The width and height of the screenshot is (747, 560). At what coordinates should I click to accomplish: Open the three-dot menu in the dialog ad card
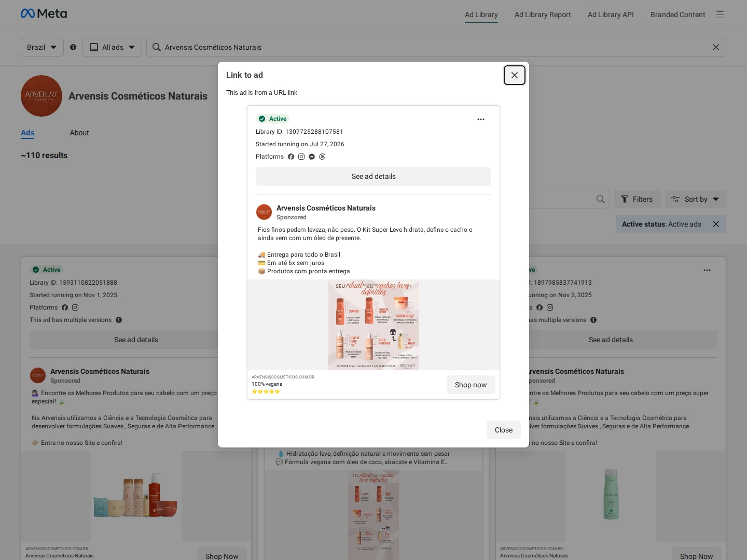[x=481, y=119]
